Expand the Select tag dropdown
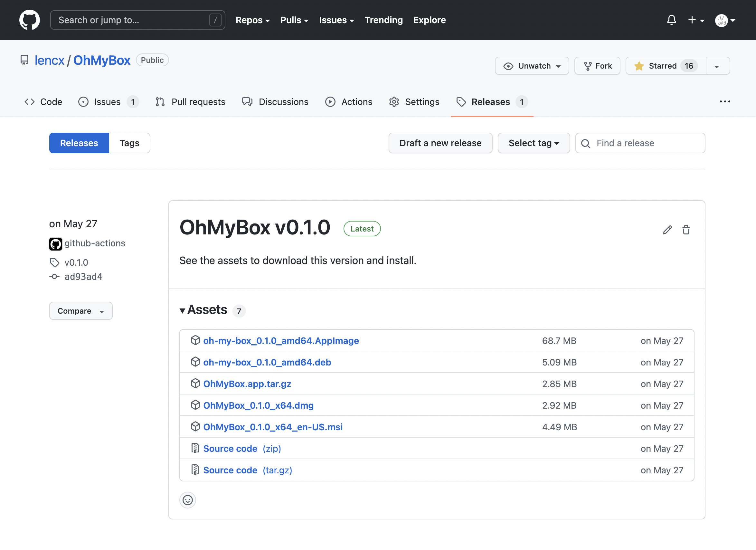 coord(533,143)
